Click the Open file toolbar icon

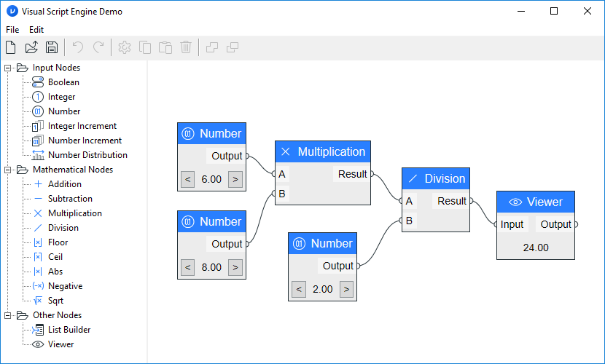click(31, 47)
